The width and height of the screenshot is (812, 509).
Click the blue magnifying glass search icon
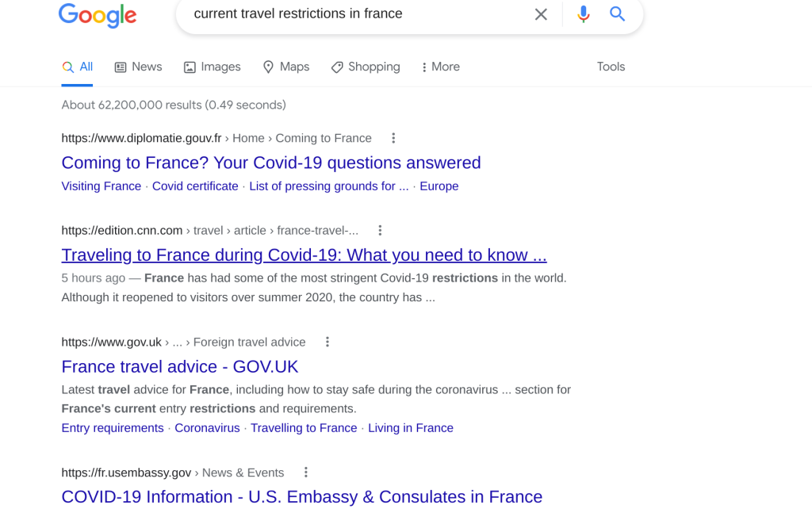[x=618, y=14]
